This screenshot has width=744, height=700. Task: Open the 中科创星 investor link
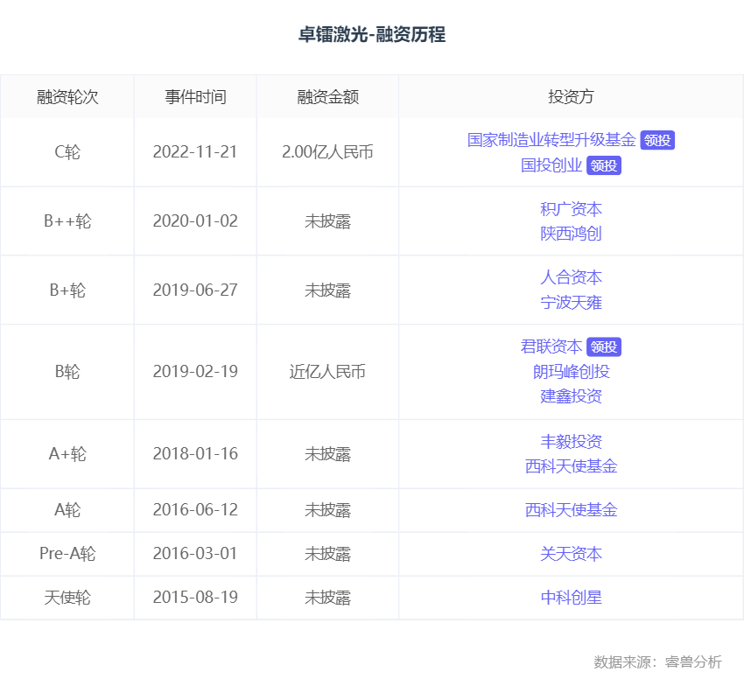(571, 597)
